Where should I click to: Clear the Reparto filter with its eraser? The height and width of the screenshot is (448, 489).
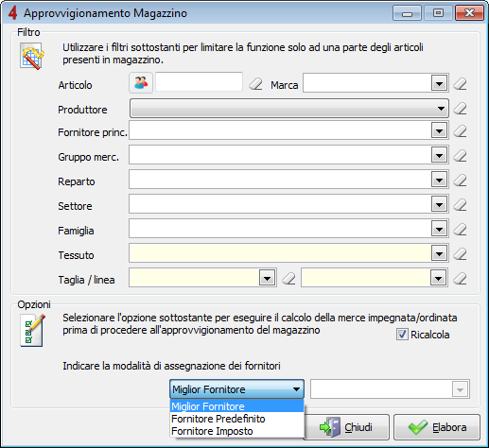pos(460,180)
